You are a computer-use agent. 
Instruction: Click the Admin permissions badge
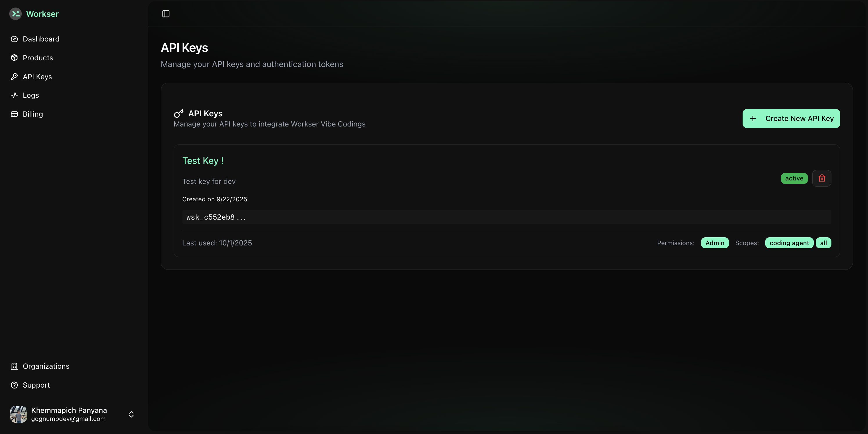[x=715, y=243]
